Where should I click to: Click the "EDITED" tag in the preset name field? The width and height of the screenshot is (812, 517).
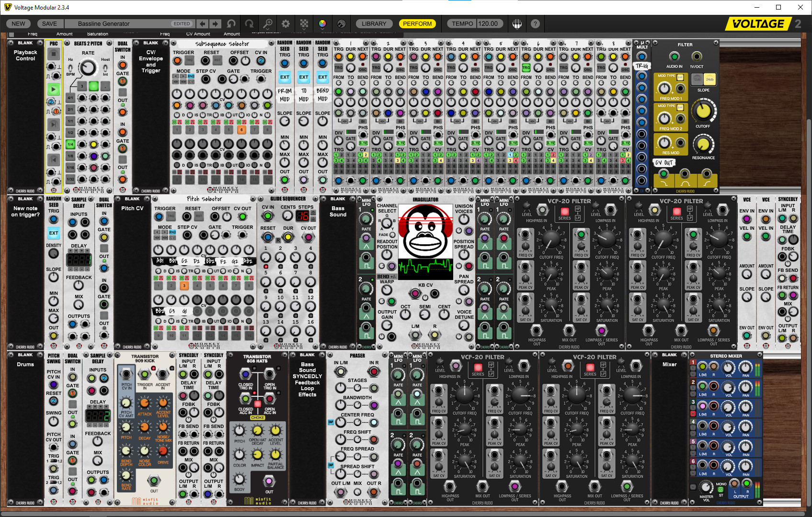tap(182, 23)
